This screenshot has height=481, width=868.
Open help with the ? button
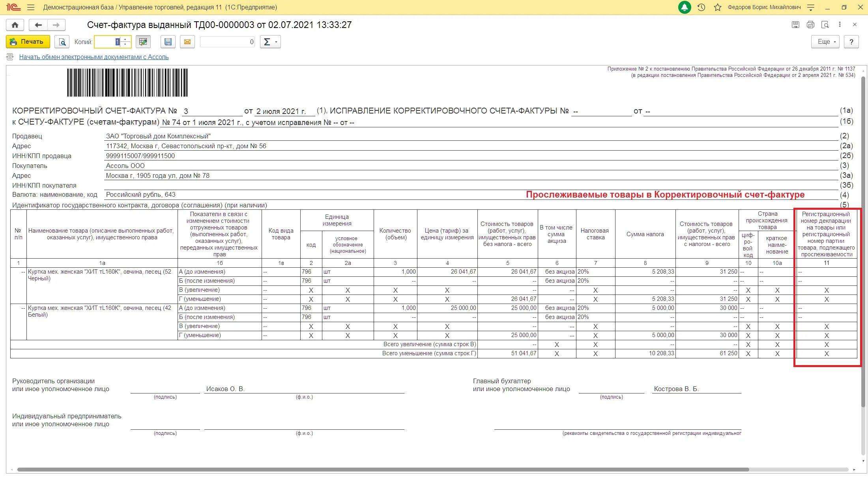tap(851, 42)
